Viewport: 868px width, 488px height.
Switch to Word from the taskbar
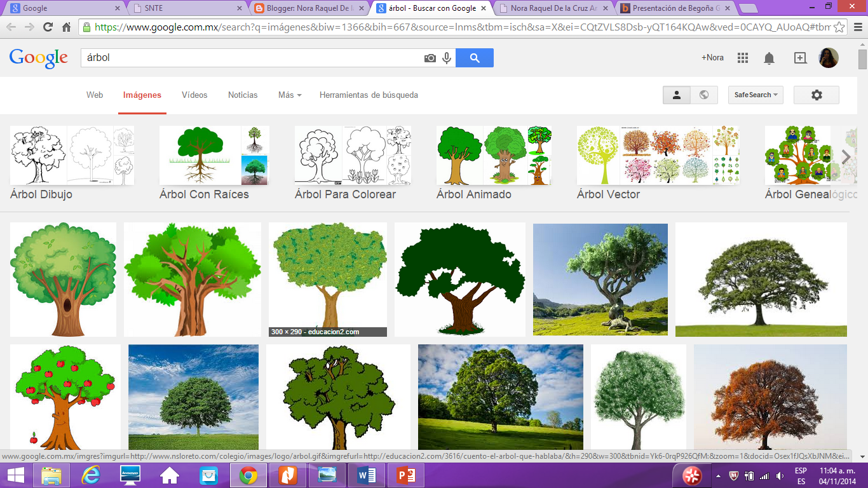[x=367, y=475]
